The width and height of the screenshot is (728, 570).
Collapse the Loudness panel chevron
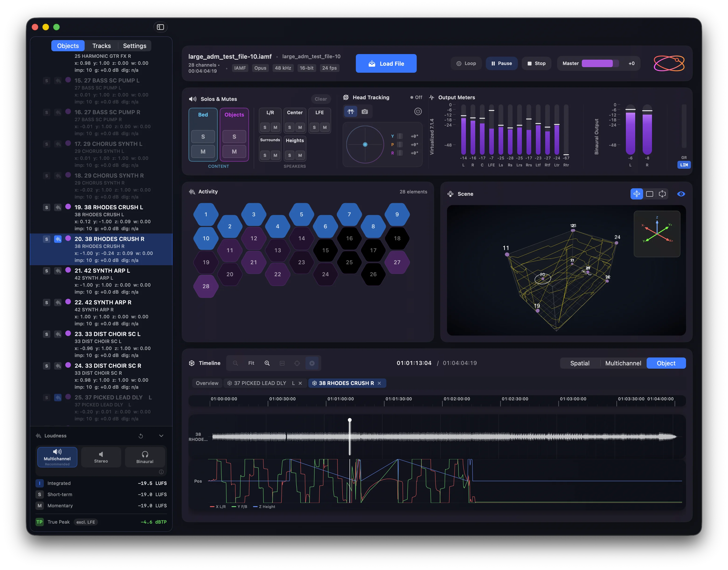click(x=161, y=436)
